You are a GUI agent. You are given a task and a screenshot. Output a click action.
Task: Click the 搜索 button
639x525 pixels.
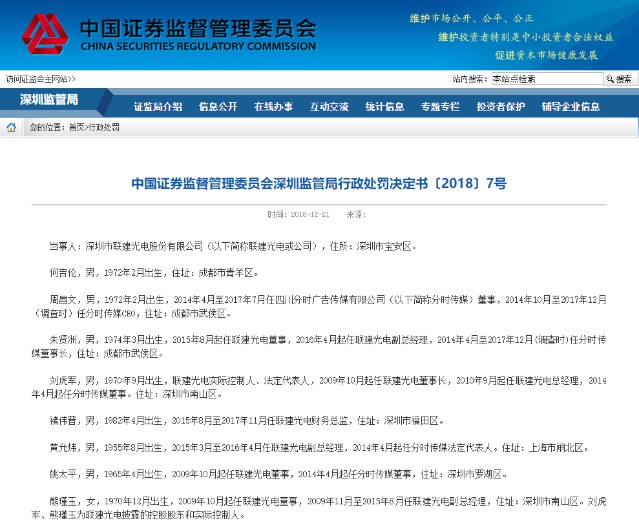click(x=619, y=79)
